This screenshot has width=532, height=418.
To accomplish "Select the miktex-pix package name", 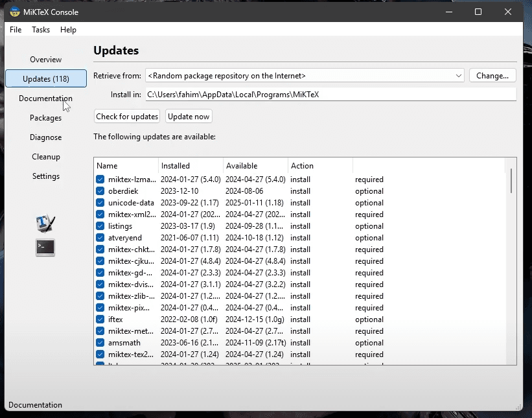I will 128,308.
